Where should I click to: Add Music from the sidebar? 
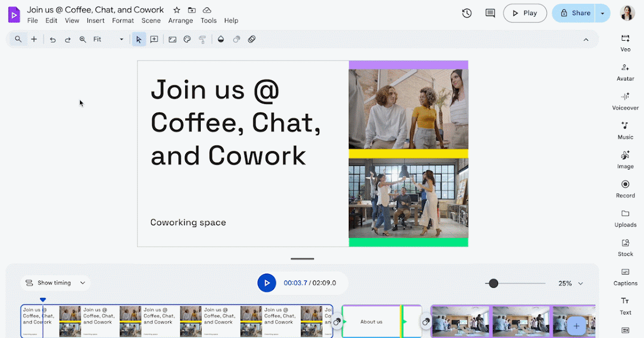tap(625, 131)
